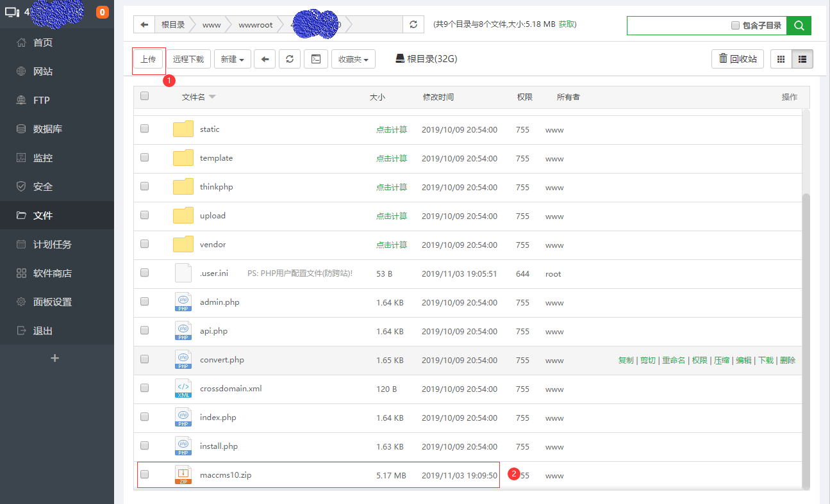This screenshot has width=830, height=504.
Task: Expand the 收藏夹 favorites dropdown
Action: pos(353,59)
